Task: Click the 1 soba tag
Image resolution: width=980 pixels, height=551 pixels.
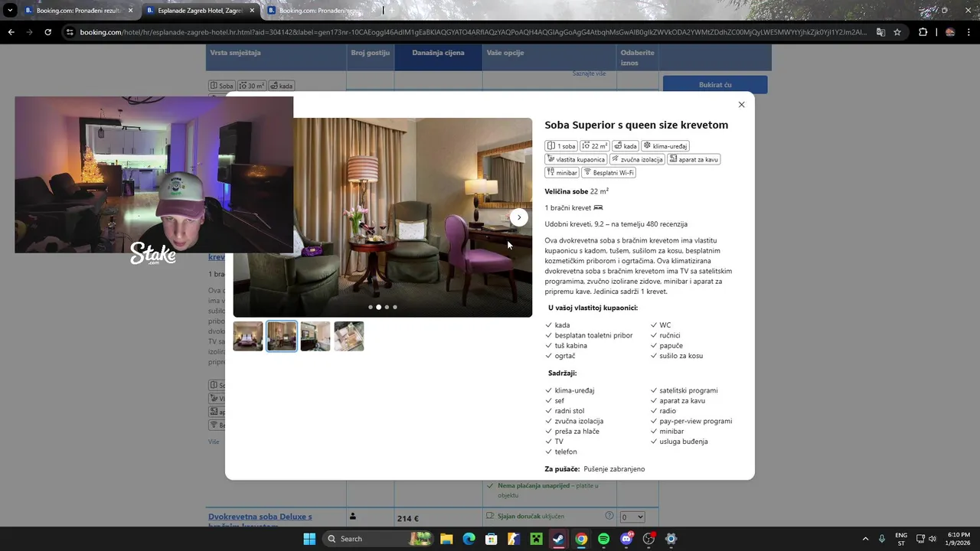Action: pos(561,146)
